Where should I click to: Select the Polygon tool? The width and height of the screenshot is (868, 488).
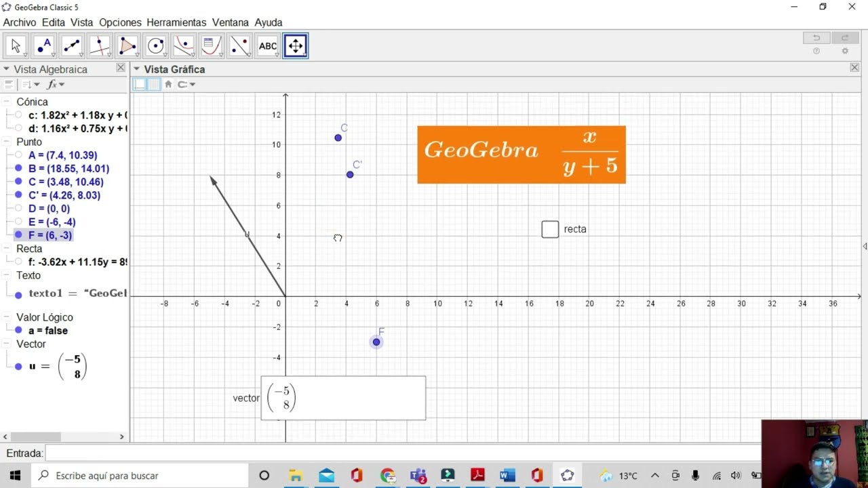127,46
